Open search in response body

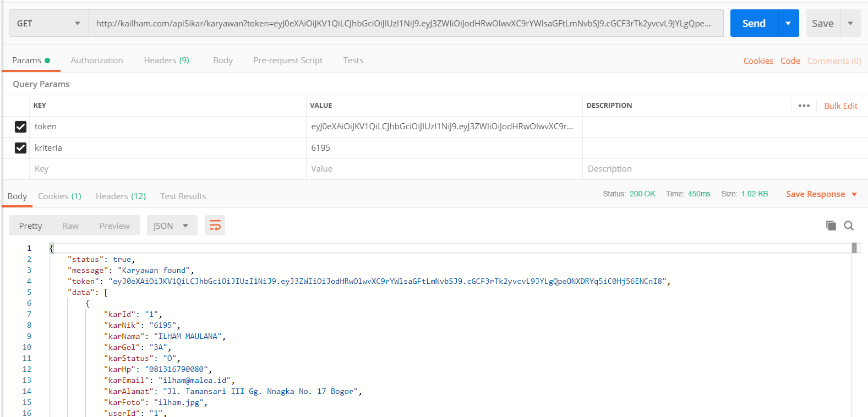849,226
